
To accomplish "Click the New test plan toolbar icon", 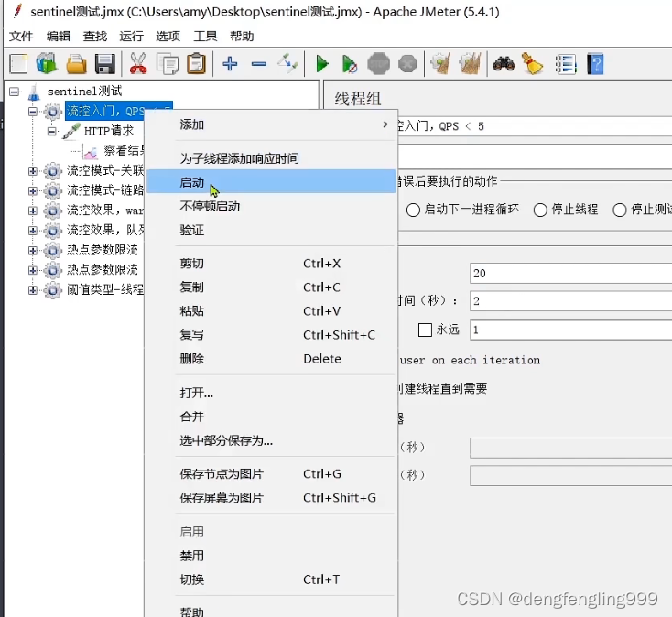I will [18, 65].
